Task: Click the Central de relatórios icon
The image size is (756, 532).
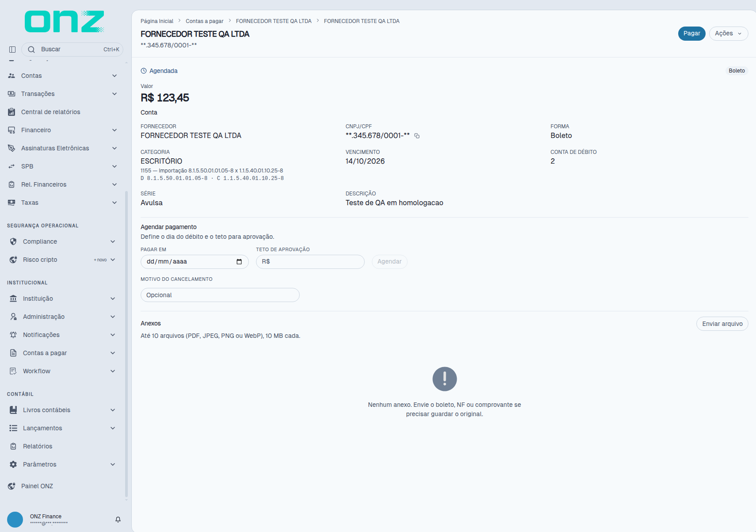Action: point(11,112)
